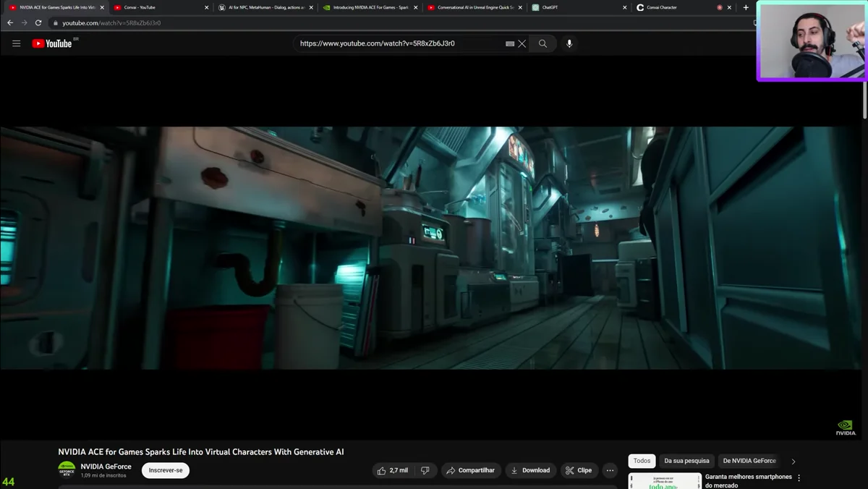Start voice search with the microphone
Screen dimensions: 868x489
coord(569,43)
